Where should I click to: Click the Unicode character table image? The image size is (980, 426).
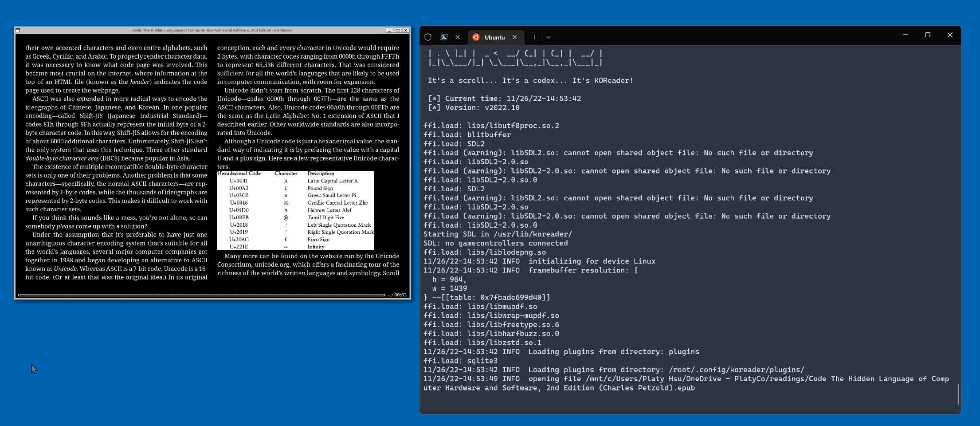[295, 210]
